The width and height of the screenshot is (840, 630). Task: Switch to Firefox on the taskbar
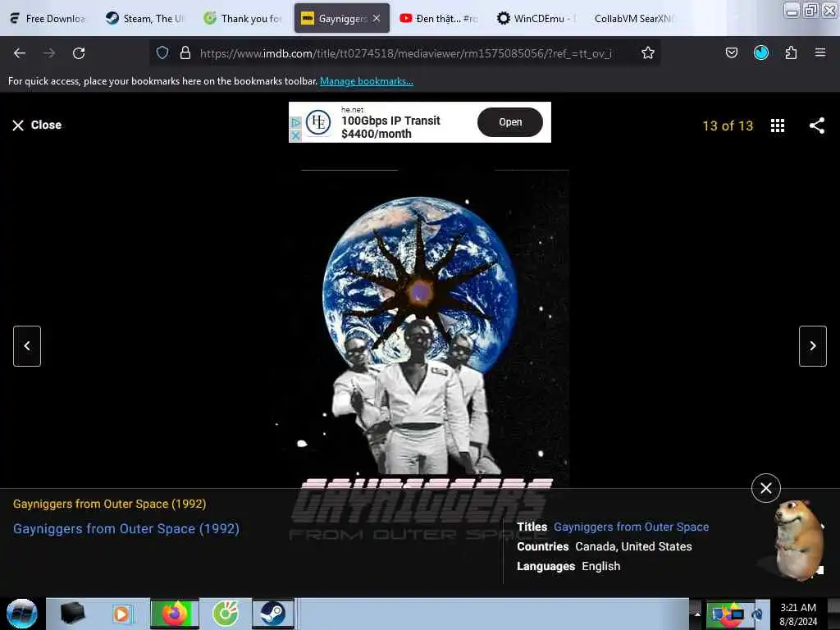pos(174,614)
